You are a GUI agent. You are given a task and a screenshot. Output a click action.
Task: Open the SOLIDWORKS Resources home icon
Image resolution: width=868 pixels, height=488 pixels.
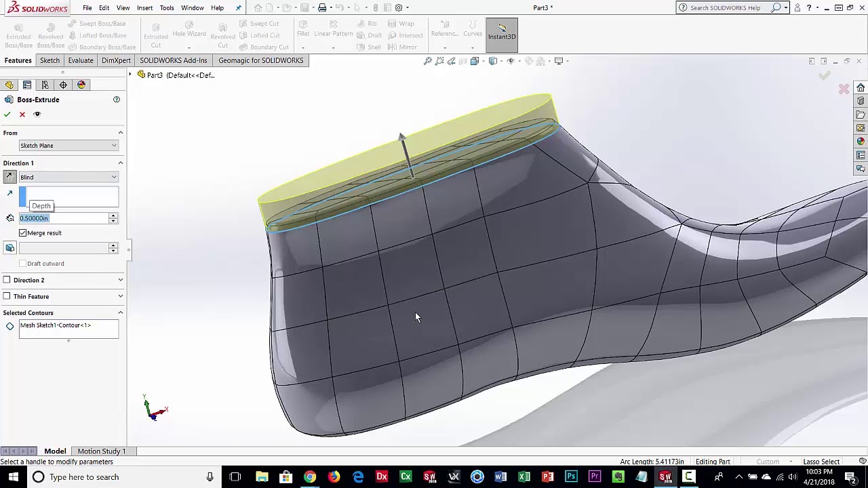(x=861, y=87)
